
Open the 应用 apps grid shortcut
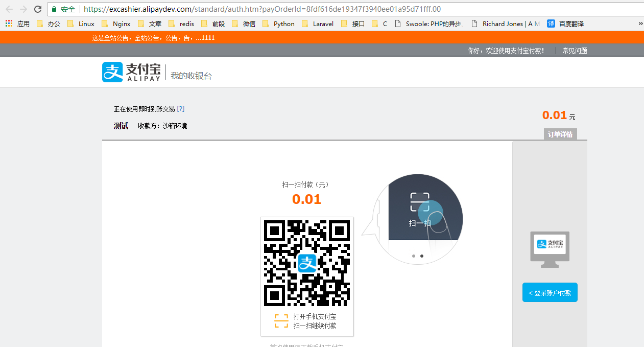[17, 24]
